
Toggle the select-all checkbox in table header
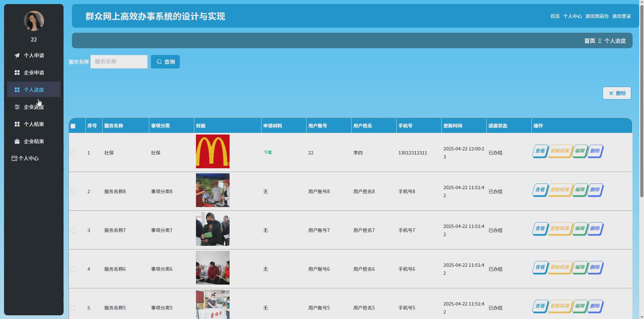click(73, 126)
